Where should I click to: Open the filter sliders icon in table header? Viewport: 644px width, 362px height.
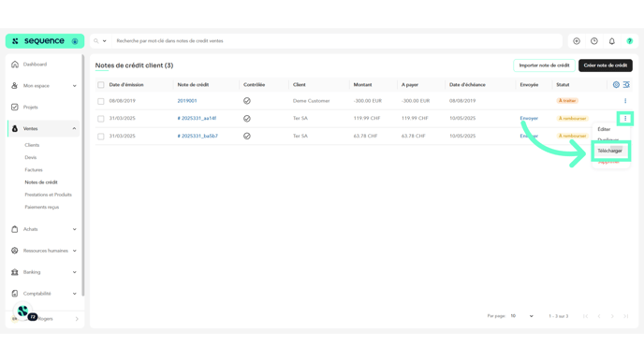click(x=626, y=84)
